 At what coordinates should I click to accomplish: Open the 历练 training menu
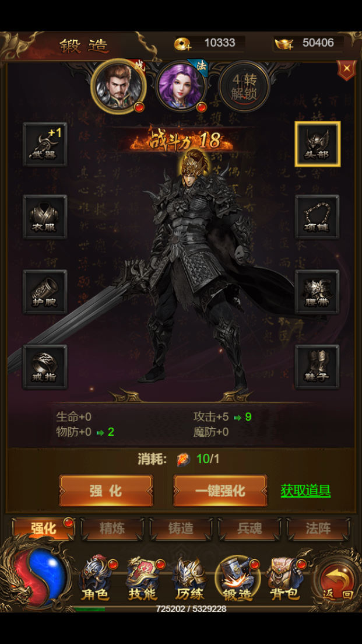[x=189, y=579]
